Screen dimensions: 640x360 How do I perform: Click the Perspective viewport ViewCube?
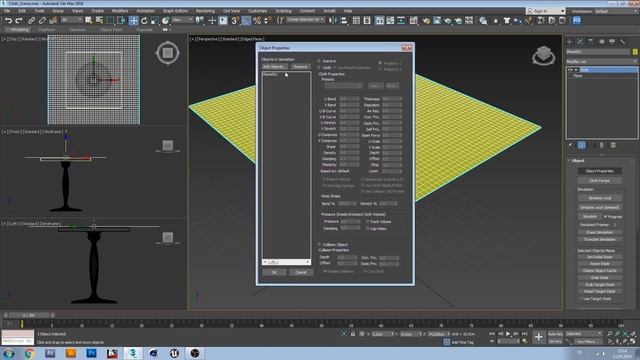pos(543,55)
